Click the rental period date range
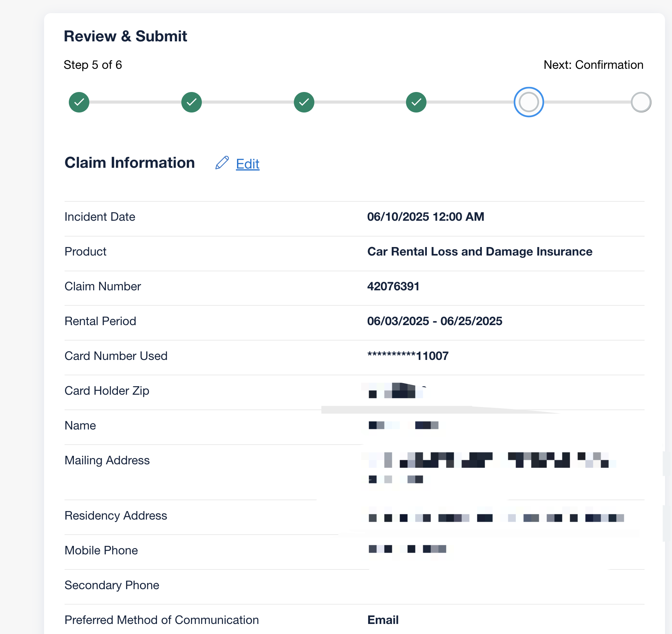Viewport: 672px width, 634px height. (435, 321)
